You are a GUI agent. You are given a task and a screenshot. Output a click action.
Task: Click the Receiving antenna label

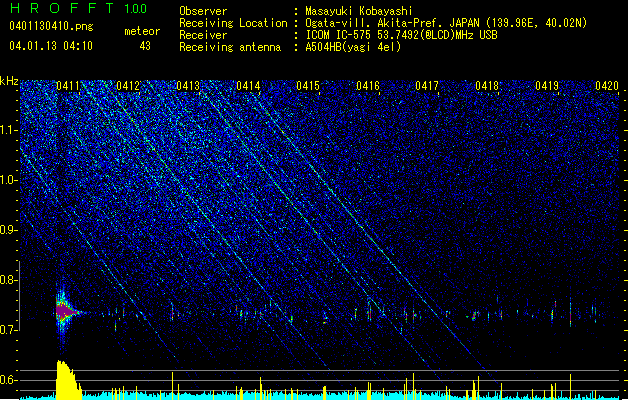pos(230,47)
